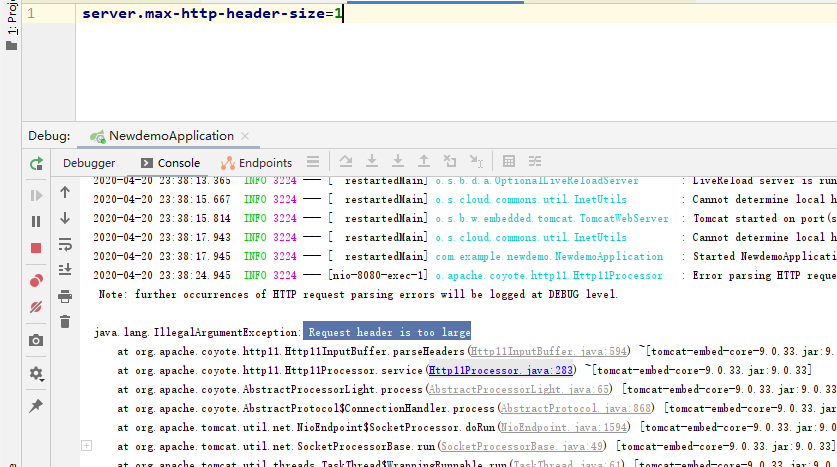Click the Run to Cursor icon
Image resolution: width=837 pixels, height=467 pixels.
476,161
